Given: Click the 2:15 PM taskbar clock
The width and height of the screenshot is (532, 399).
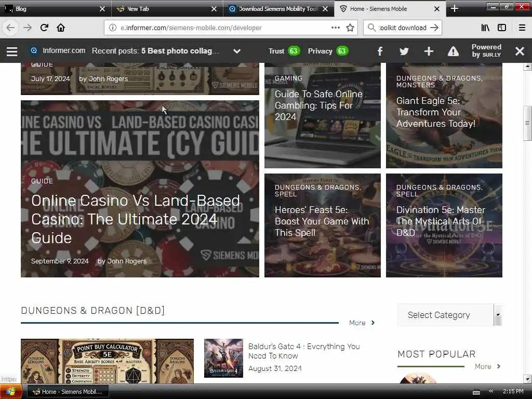Looking at the screenshot, I should click(x=513, y=392).
